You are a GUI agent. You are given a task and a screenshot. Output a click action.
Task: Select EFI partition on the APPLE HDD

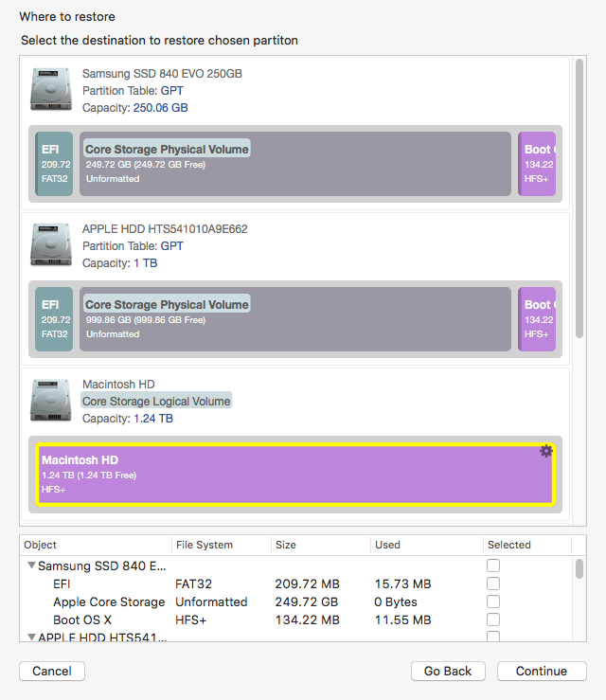click(54, 319)
